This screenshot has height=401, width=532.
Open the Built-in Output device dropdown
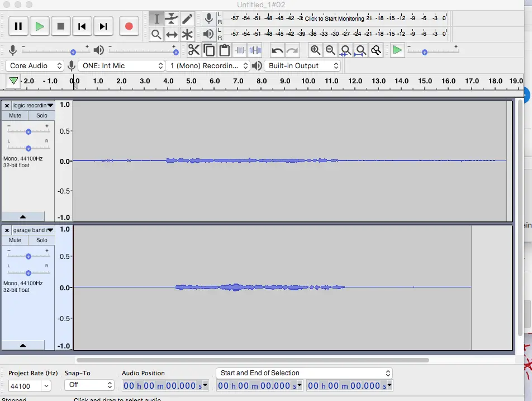click(x=302, y=65)
